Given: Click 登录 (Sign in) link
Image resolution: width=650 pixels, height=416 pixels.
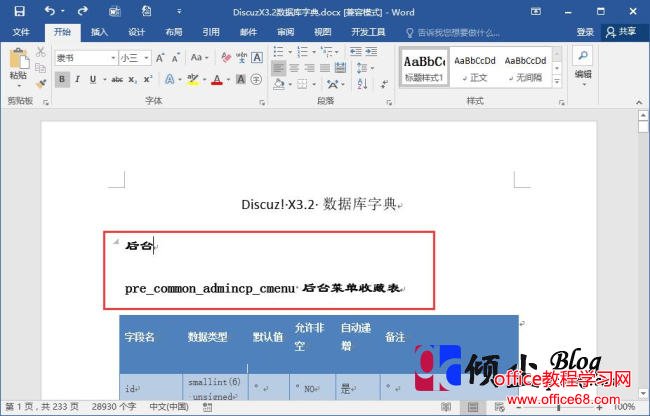Looking at the screenshot, I should 585,32.
